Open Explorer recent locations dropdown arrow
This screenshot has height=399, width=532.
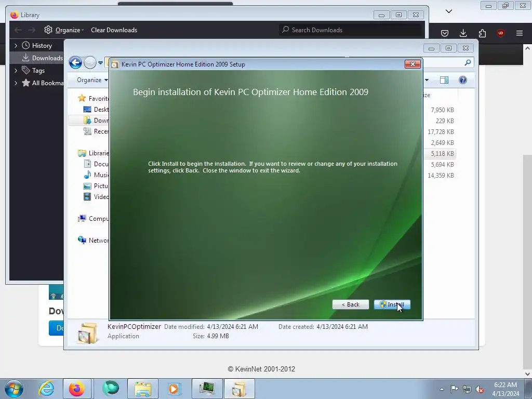pos(100,63)
